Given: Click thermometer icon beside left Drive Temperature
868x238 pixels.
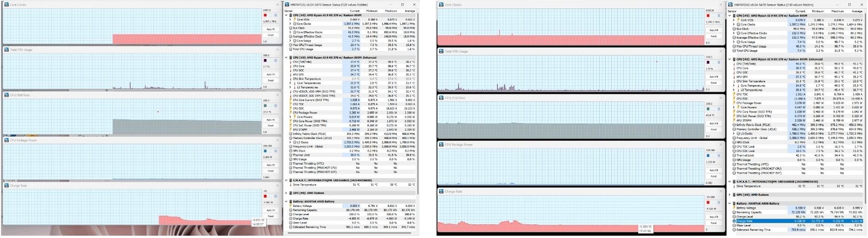Looking at the screenshot, I should [291, 185].
